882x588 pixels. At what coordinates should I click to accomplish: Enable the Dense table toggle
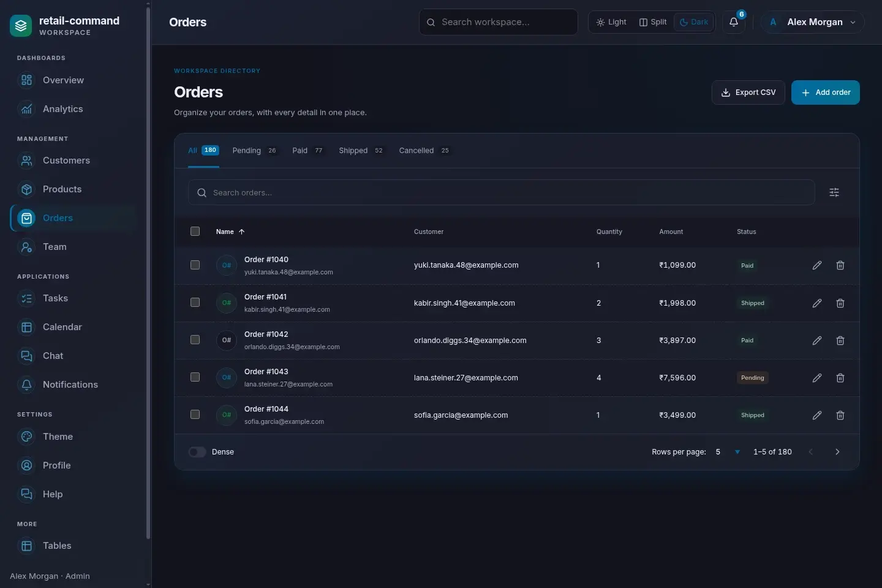tap(197, 452)
